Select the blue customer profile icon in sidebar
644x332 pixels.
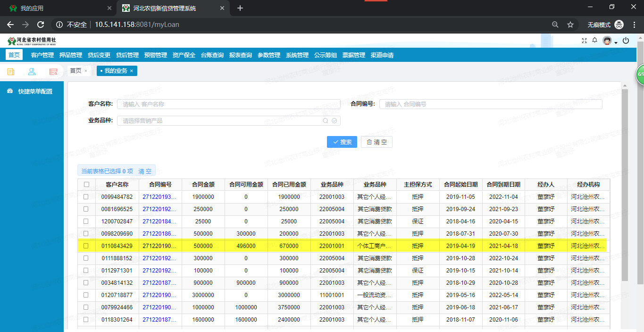[32, 71]
